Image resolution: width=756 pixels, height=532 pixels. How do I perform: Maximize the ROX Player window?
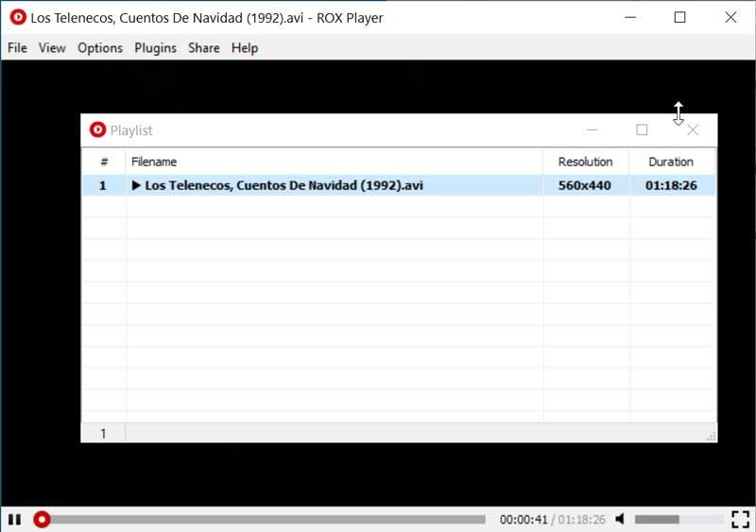679,17
